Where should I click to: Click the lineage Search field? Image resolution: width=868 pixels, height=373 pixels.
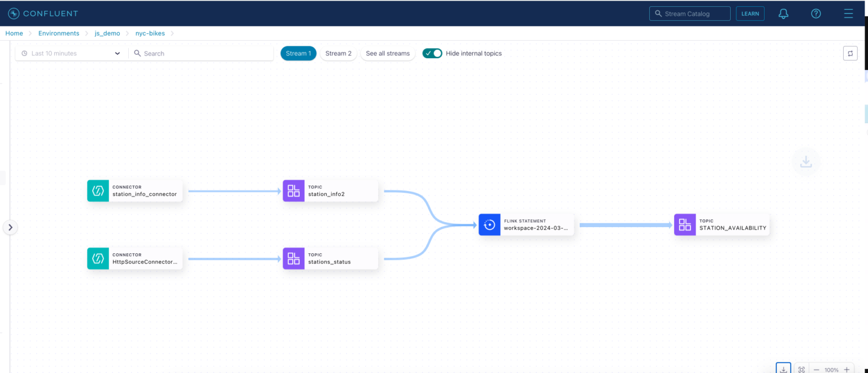[201, 53]
